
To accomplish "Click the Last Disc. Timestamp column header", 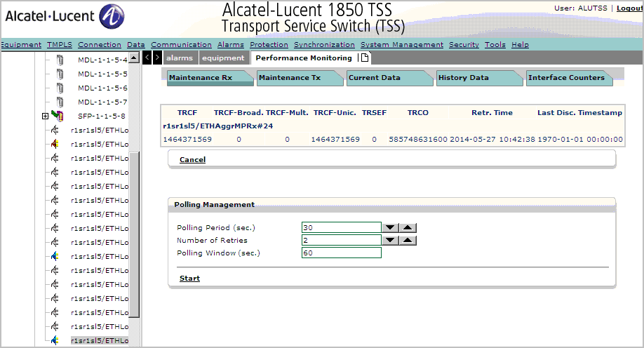I will (580, 112).
